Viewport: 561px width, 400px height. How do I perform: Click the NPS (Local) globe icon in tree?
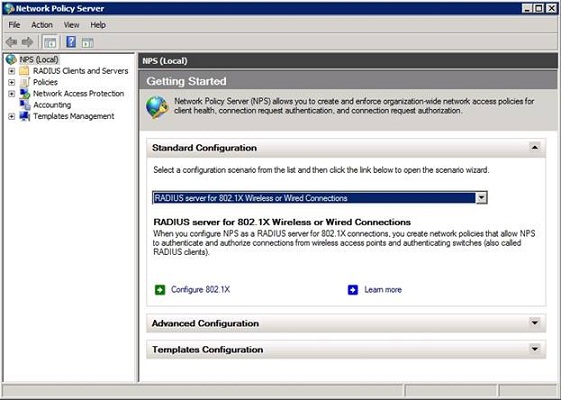tap(11, 59)
